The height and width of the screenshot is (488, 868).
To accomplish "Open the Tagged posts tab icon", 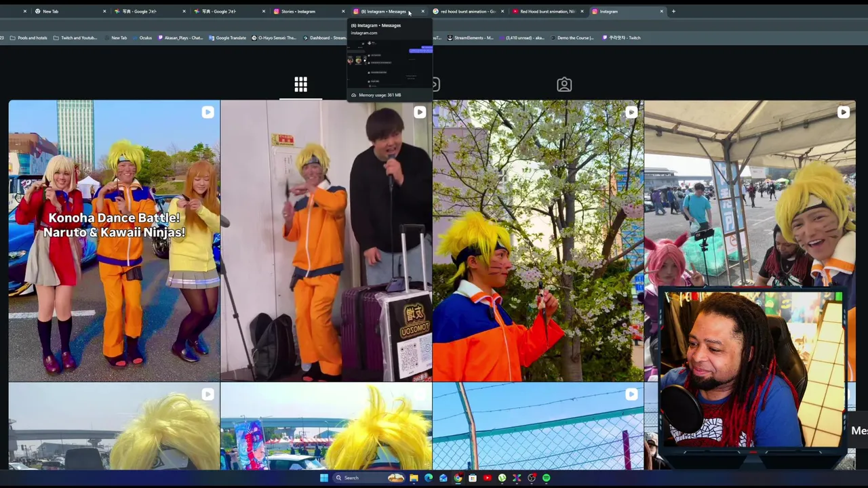I will coord(564,84).
